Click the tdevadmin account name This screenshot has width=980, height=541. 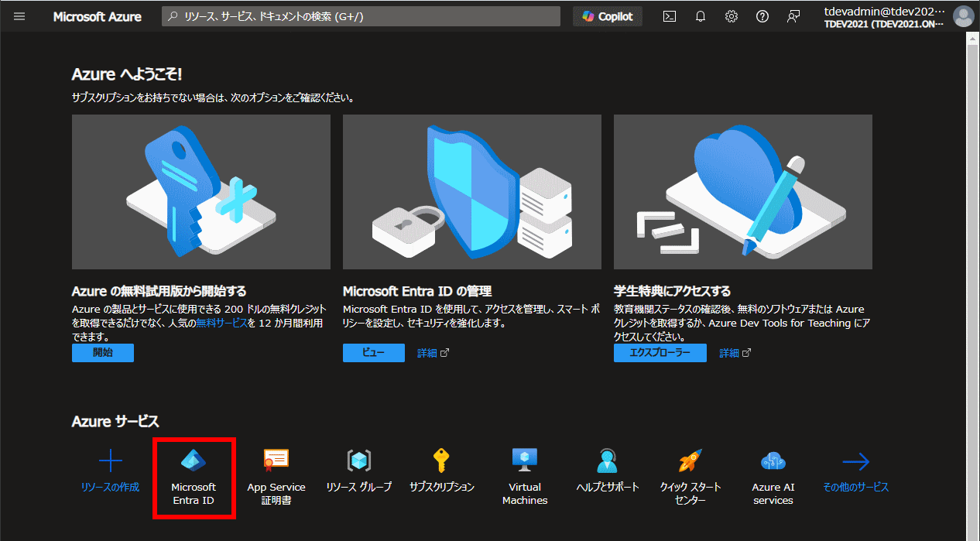point(886,12)
